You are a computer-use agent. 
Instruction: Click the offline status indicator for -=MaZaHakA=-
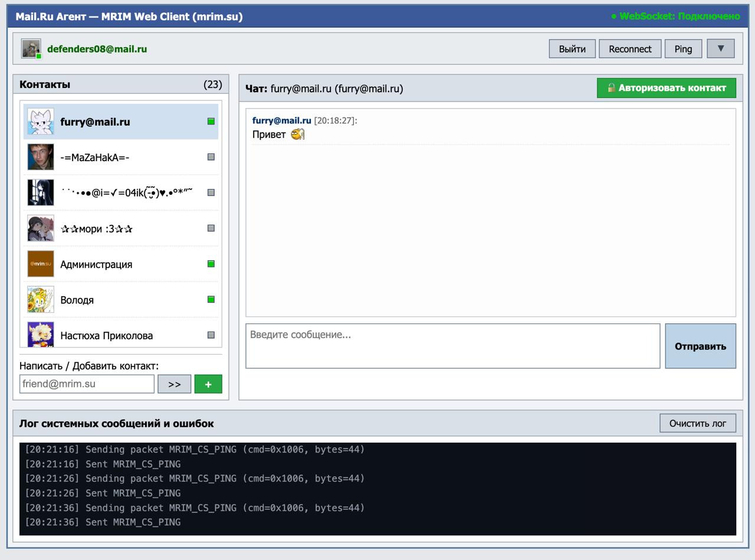point(211,157)
